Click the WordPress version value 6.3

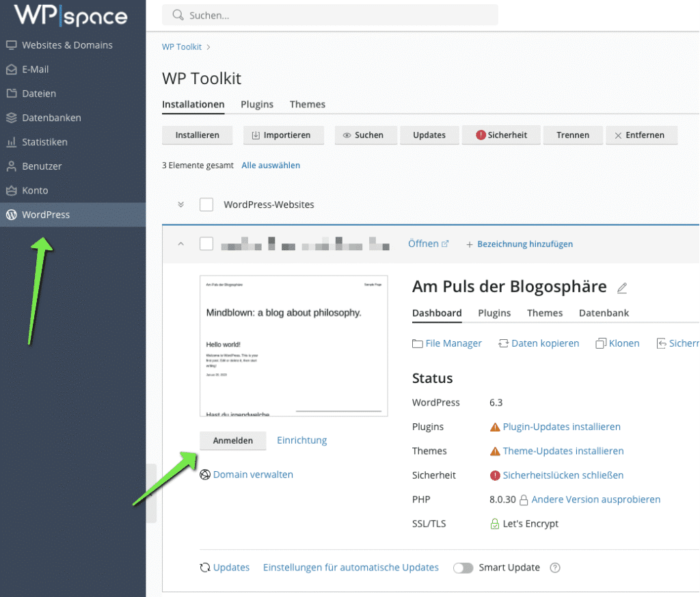pos(496,403)
